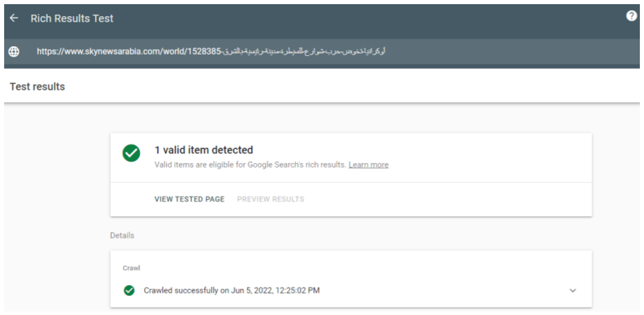
Task: Click the Details section label
Action: (122, 235)
